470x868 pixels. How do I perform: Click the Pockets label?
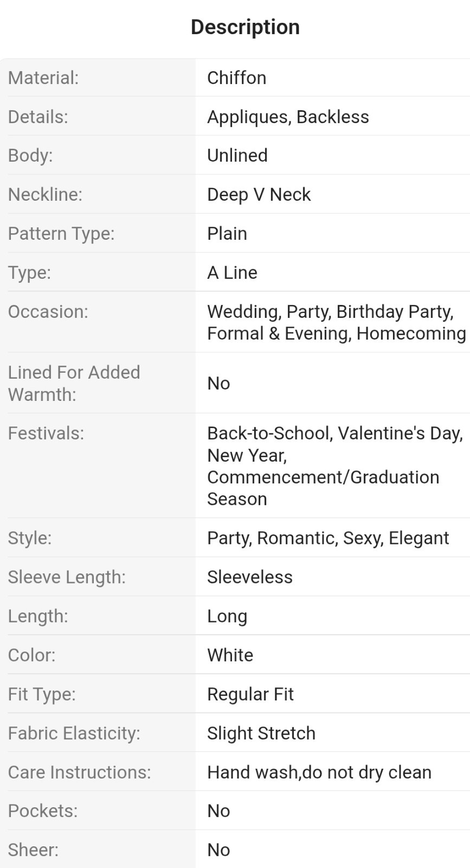pos(43,810)
